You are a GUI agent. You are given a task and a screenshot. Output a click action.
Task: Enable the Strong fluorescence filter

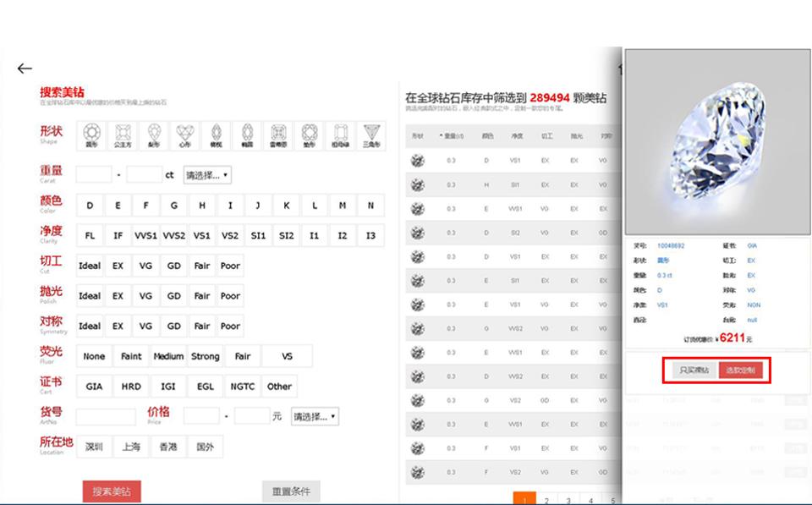[205, 356]
